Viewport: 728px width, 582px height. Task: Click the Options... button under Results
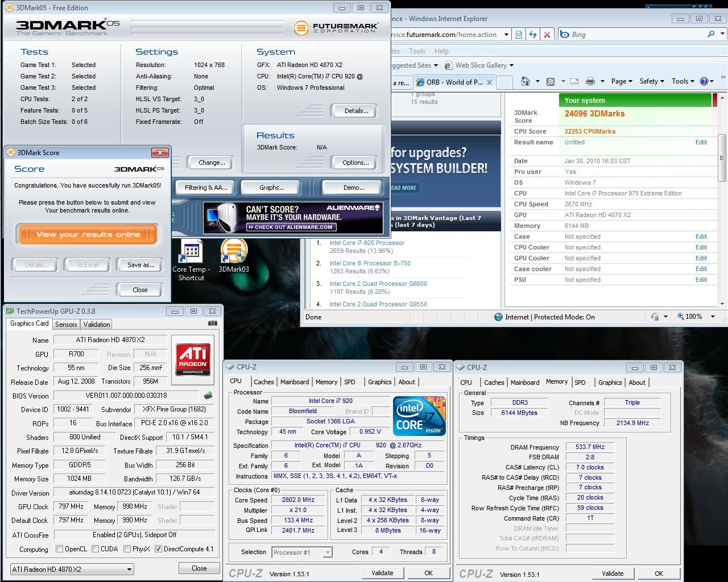355,163
